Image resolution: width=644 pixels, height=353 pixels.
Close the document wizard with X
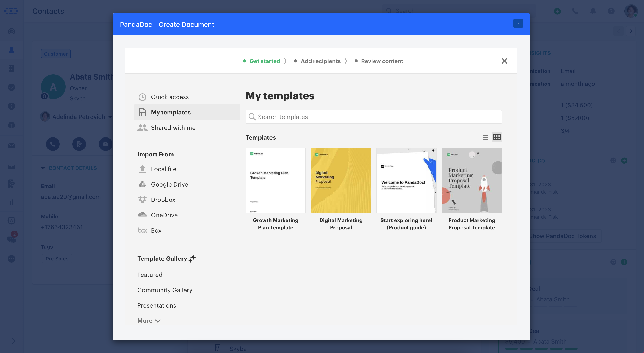(504, 61)
